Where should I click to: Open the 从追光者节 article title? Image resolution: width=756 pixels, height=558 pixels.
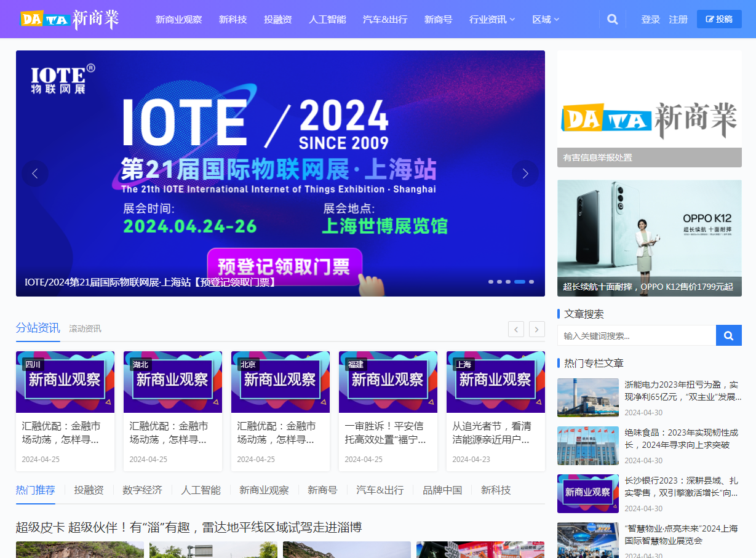[492, 433]
